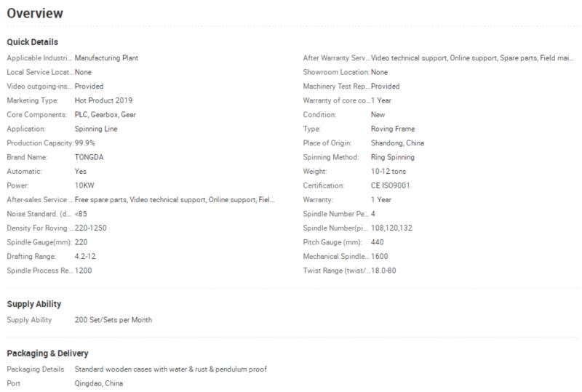Select the CE ISO9001 certification text
This screenshot has width=582, height=392.
click(390, 185)
